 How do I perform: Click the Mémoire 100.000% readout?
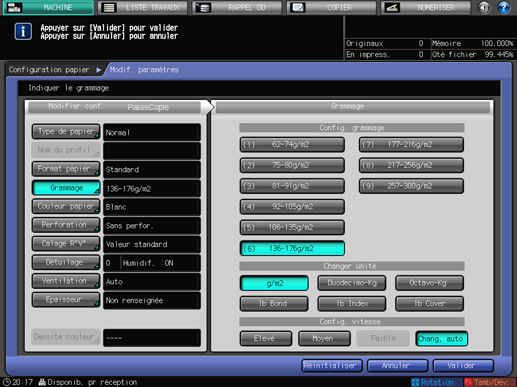coord(473,43)
